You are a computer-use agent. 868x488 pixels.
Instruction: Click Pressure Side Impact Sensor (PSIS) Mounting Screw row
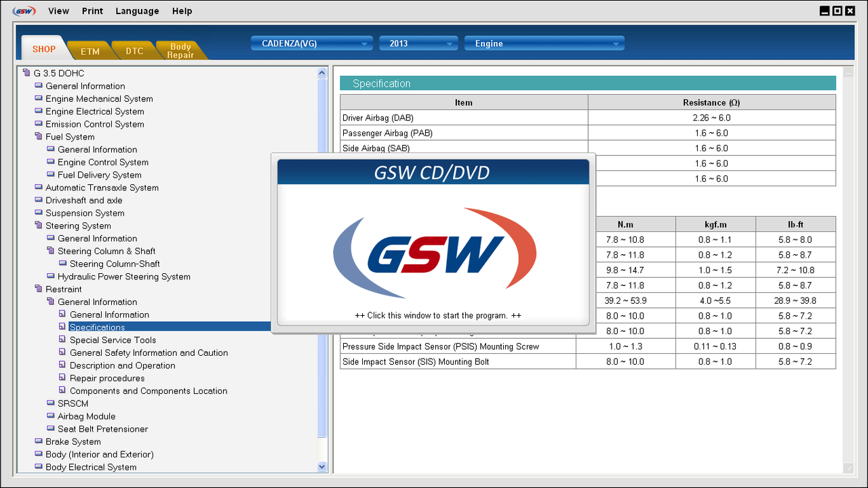(588, 346)
